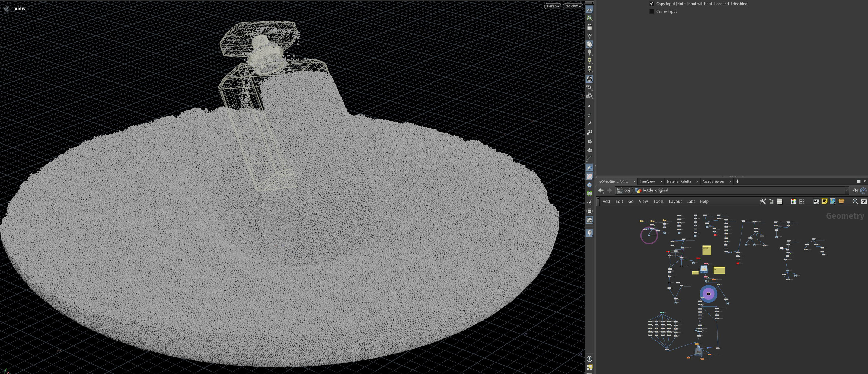
Task: Open the No cam camera dropdown
Action: click(x=573, y=6)
